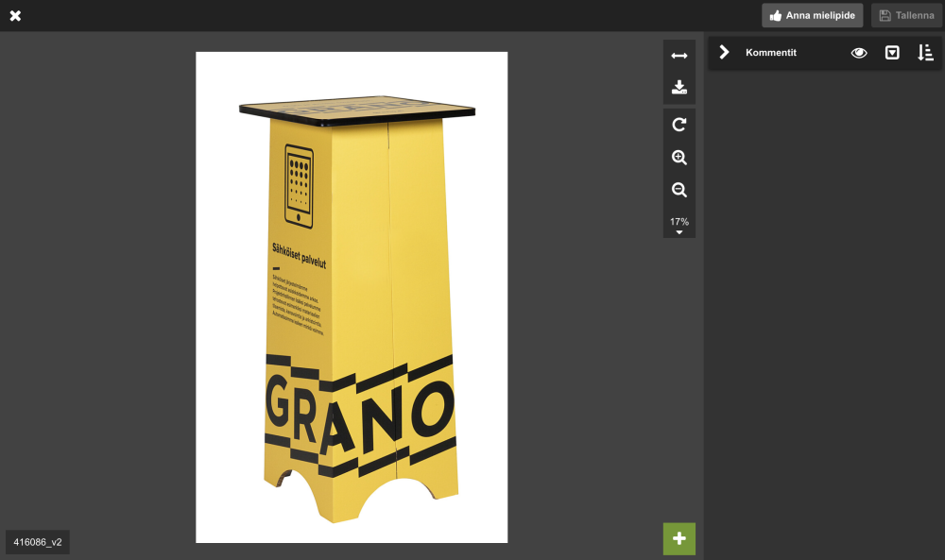The height and width of the screenshot is (560, 945).
Task: Collapse the Kommentit panel with the chevron
Action: tap(725, 52)
